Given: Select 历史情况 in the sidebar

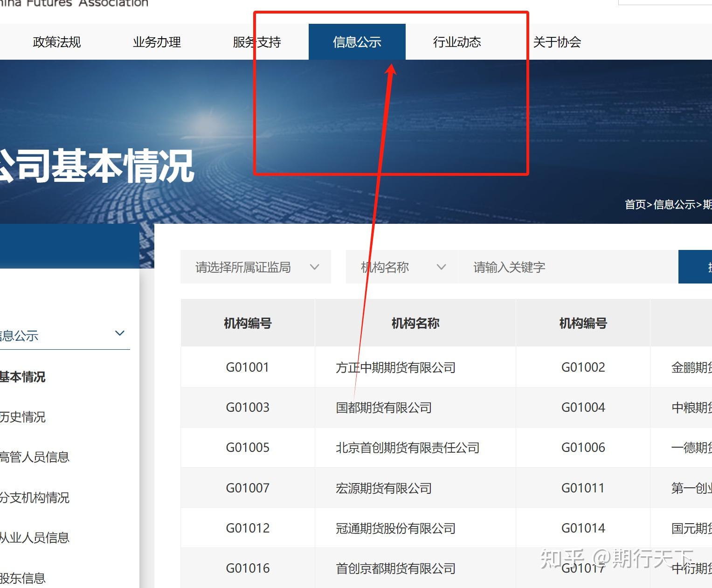Looking at the screenshot, I should point(22,417).
